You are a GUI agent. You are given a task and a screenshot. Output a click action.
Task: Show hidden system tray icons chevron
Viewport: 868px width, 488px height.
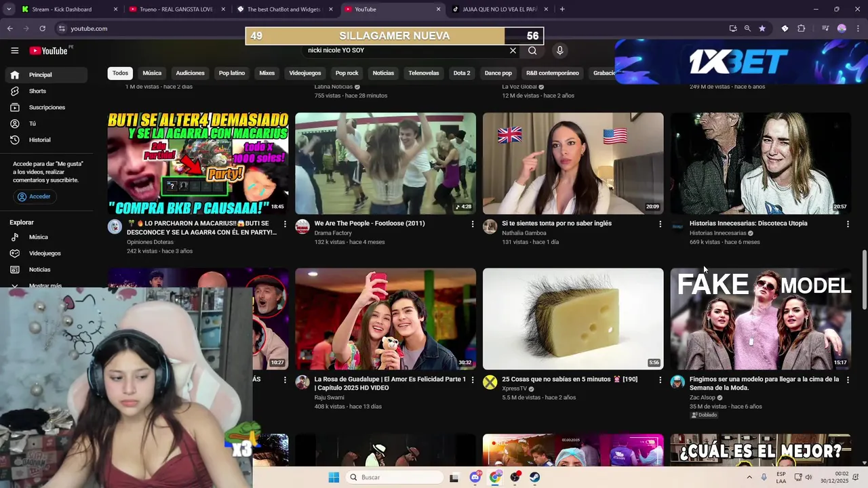click(749, 477)
